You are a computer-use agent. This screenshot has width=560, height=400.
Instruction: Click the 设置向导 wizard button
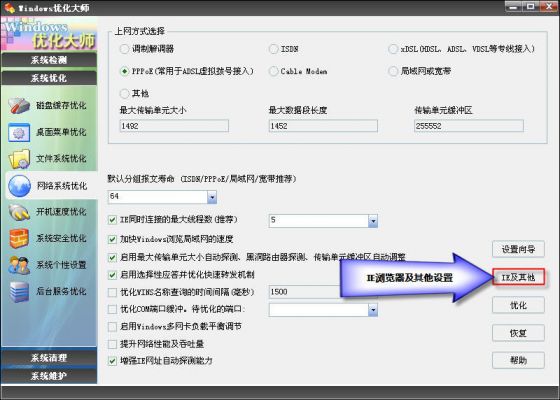tap(518, 249)
